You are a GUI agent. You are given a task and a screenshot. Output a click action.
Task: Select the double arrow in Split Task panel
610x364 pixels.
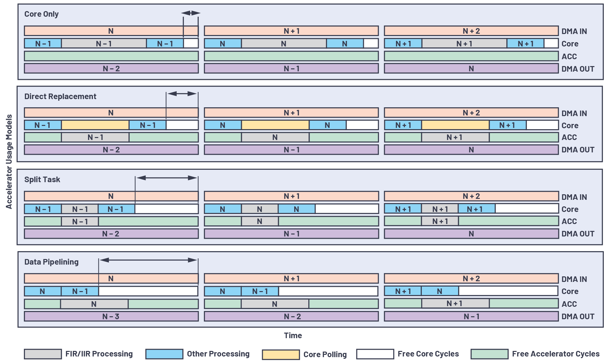point(167,178)
